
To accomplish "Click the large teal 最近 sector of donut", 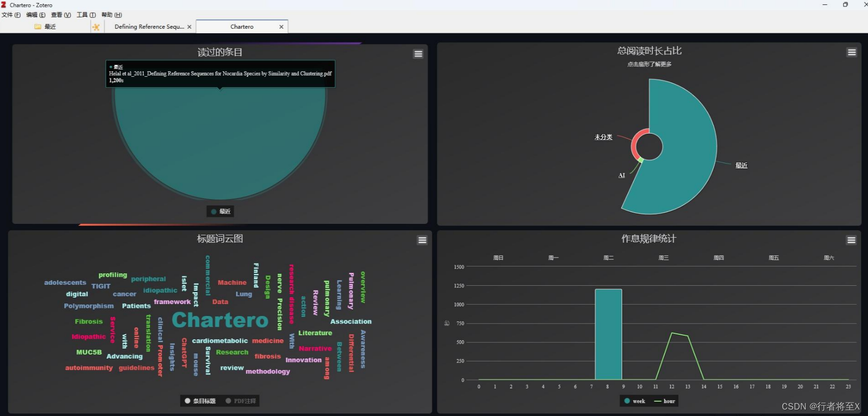I will coord(688,149).
